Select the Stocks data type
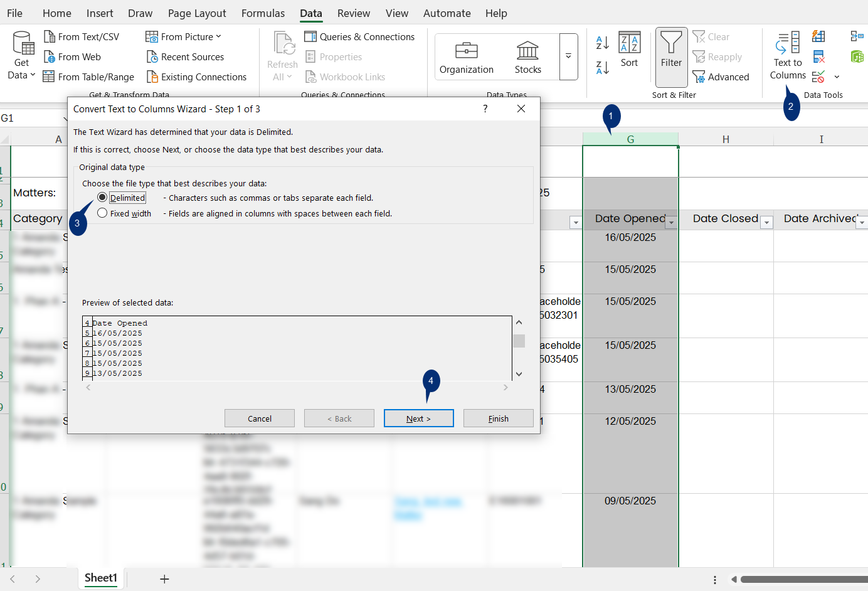The image size is (868, 591). pos(528,58)
